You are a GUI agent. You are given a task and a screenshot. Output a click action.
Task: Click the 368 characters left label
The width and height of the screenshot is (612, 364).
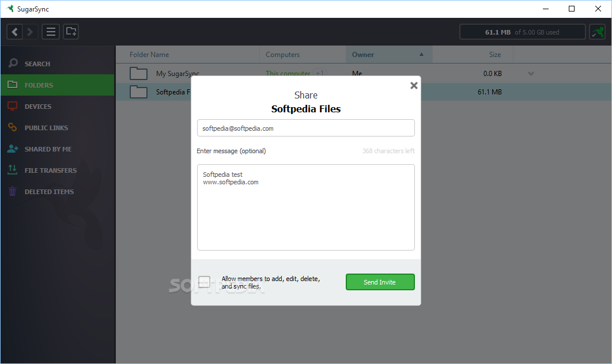point(388,150)
